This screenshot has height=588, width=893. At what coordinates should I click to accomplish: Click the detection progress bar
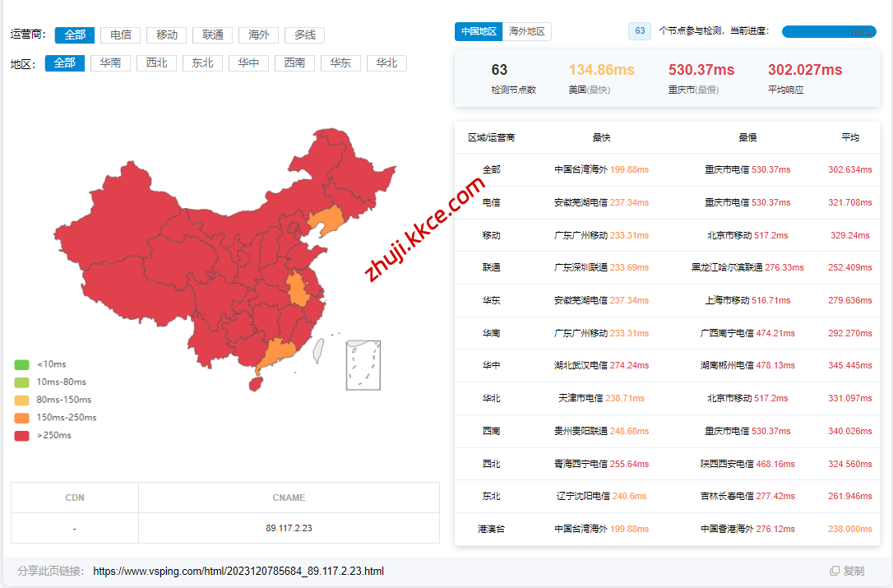828,31
